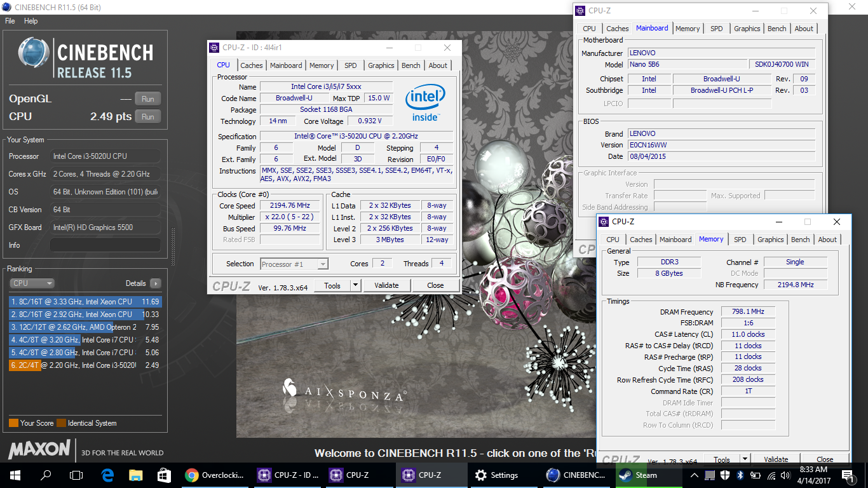Open Windows Defender tray icon

pyautogui.click(x=726, y=475)
